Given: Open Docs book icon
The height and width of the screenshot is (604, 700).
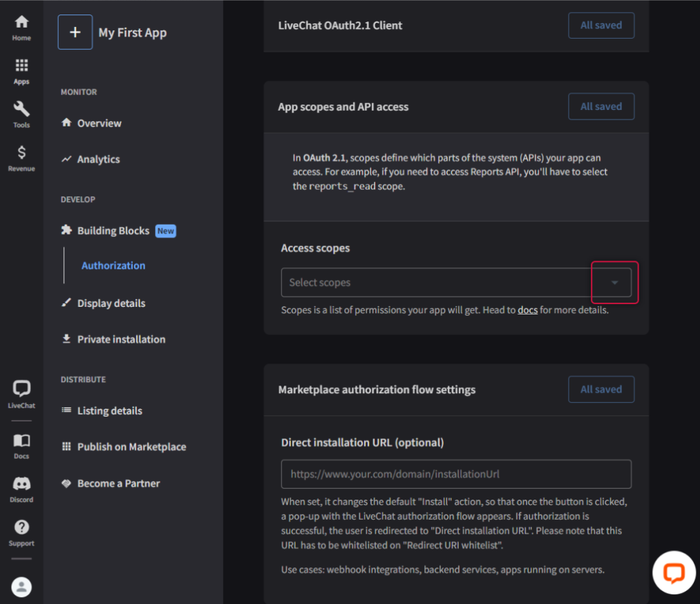Looking at the screenshot, I should pyautogui.click(x=21, y=446).
